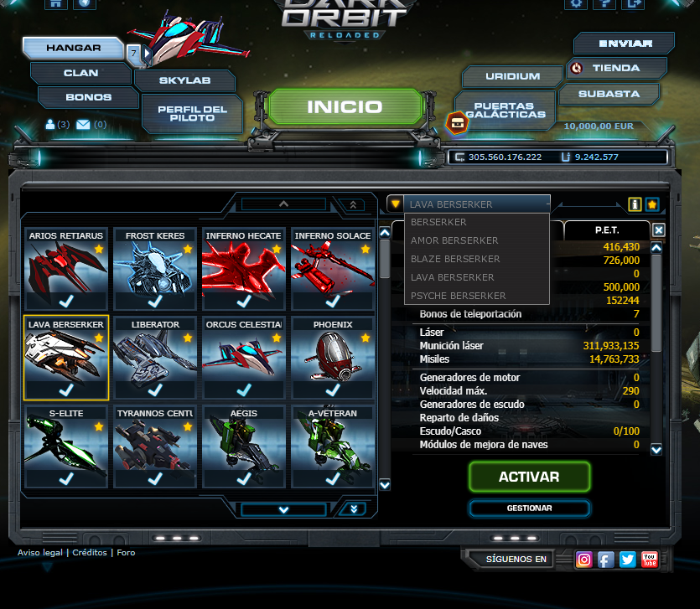The width and height of the screenshot is (700, 609).
Task: Toggle checkmark on Arios Retiarus ship
Action: (66, 302)
